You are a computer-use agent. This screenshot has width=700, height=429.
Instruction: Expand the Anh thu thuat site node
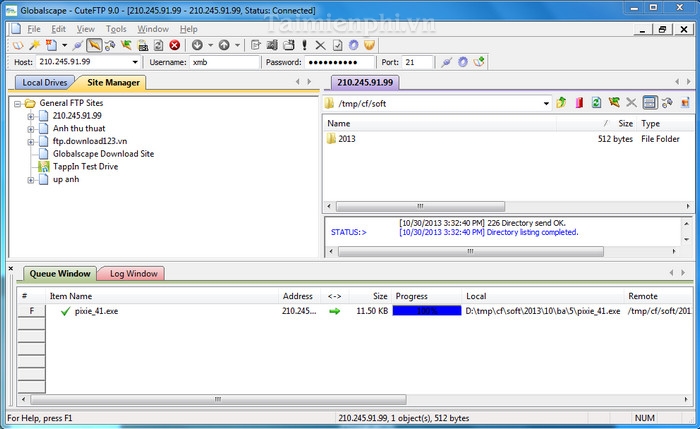click(x=31, y=129)
